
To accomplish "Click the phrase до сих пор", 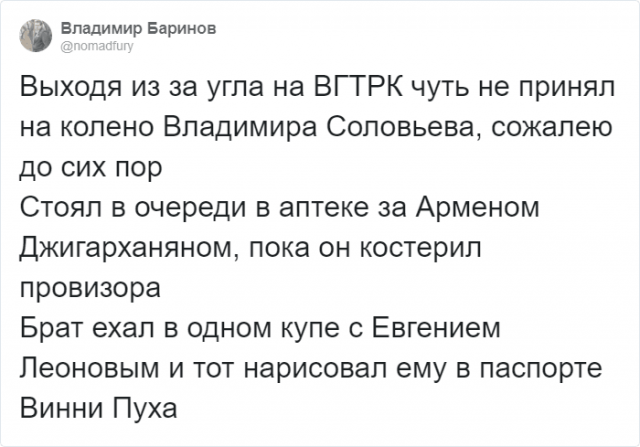I will point(91,168).
